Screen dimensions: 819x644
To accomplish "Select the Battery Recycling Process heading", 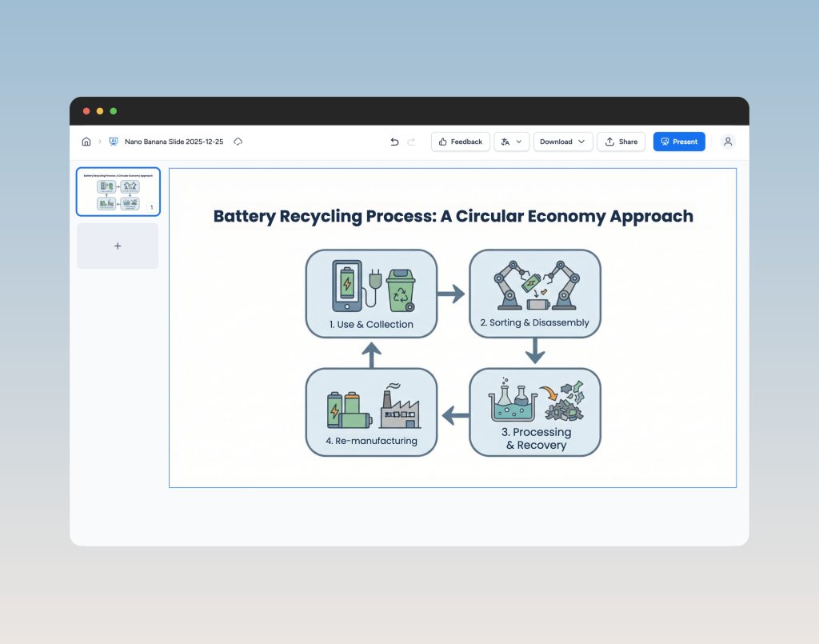I will [x=453, y=216].
